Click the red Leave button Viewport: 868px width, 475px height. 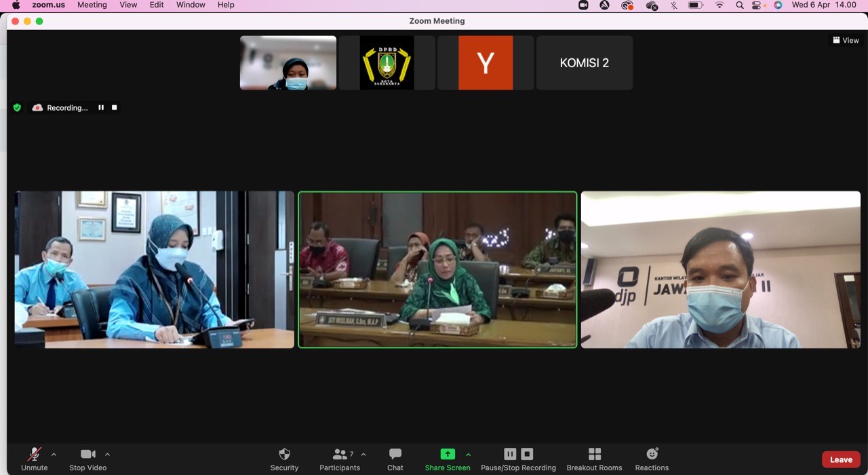click(841, 459)
